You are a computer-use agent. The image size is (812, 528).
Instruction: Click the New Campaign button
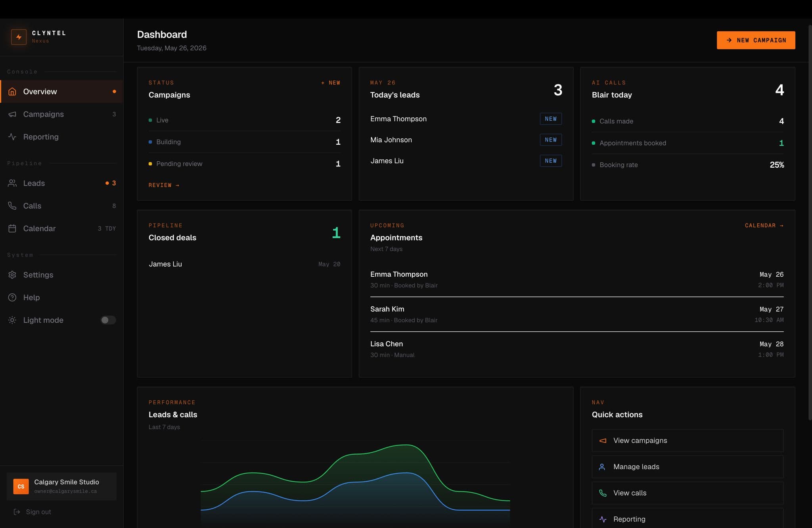click(x=756, y=40)
